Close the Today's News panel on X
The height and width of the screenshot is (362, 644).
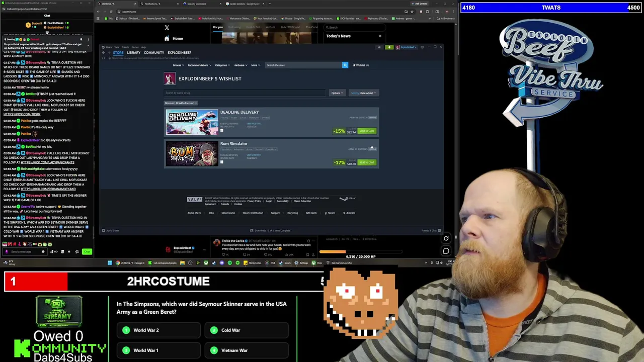coord(380,36)
